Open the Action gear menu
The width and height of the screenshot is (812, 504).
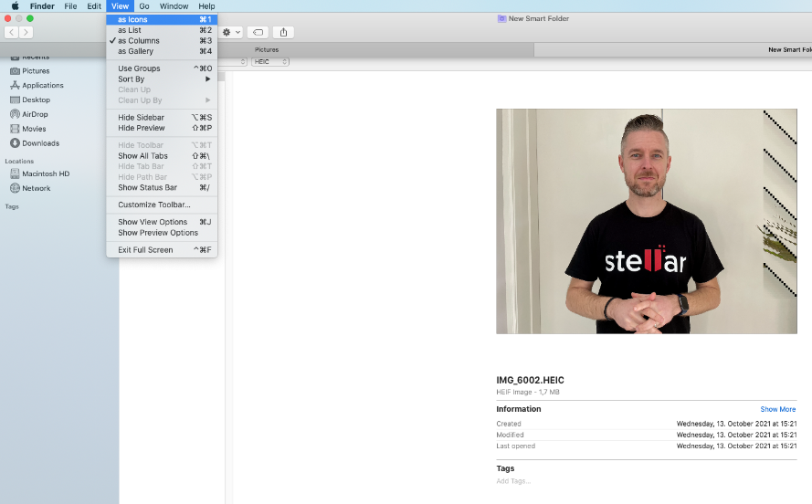pyautogui.click(x=231, y=32)
